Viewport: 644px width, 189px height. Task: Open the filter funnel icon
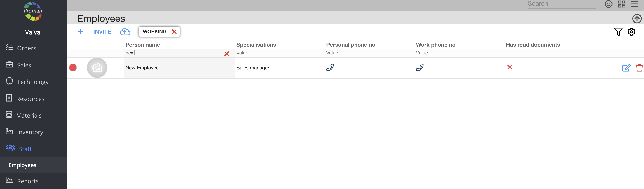[618, 32]
